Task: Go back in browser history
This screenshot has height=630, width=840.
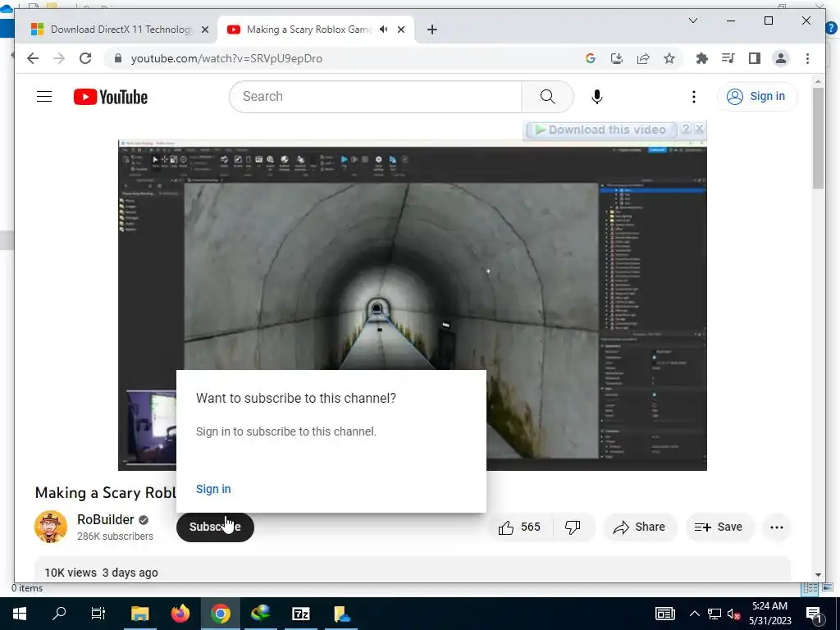Action: [x=33, y=58]
